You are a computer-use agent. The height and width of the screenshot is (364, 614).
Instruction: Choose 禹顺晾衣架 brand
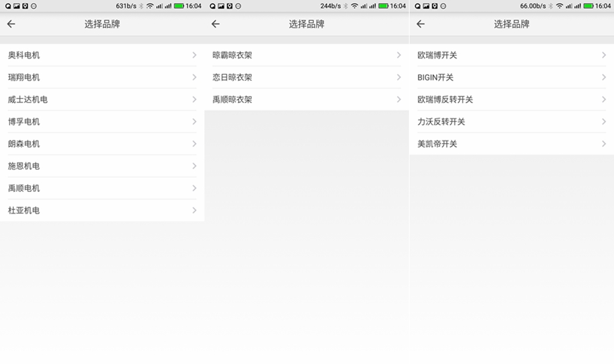coord(306,100)
